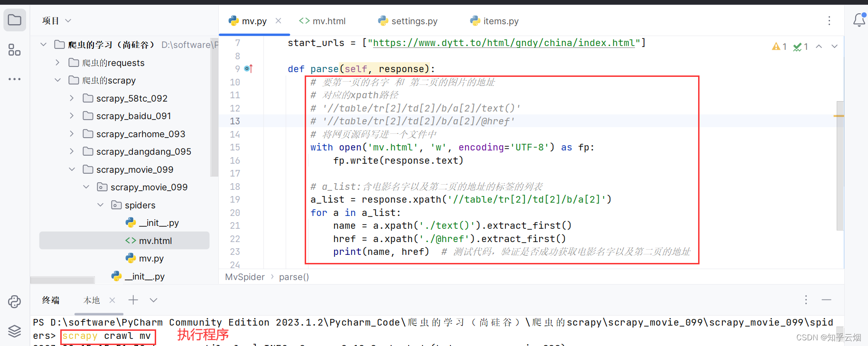Click the typo check indicator showing 1
The width and height of the screenshot is (868, 346).
[x=801, y=47]
